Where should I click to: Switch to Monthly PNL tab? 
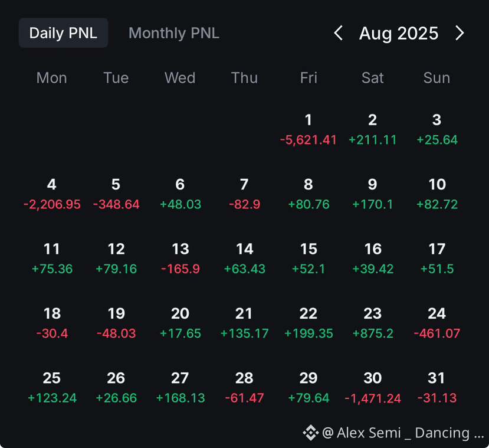pyautogui.click(x=173, y=33)
